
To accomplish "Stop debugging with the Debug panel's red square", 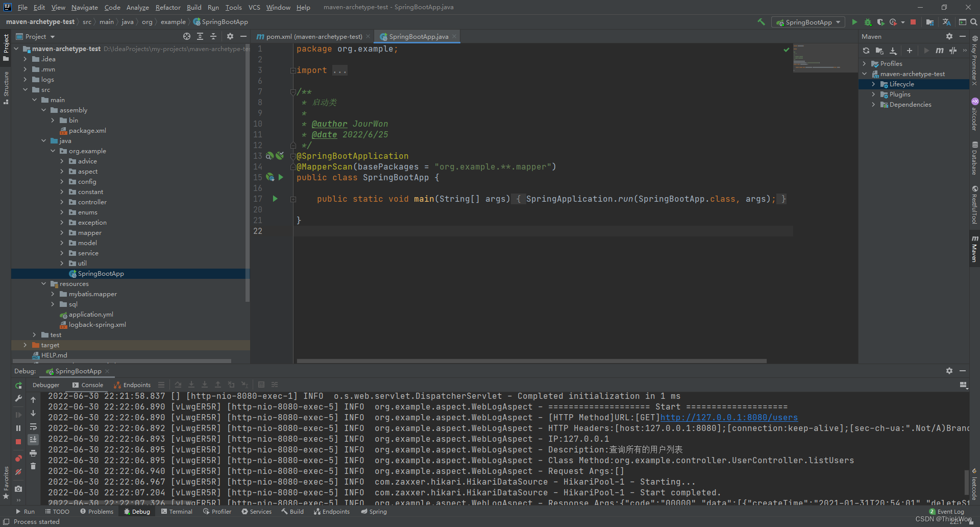I will tap(18, 442).
